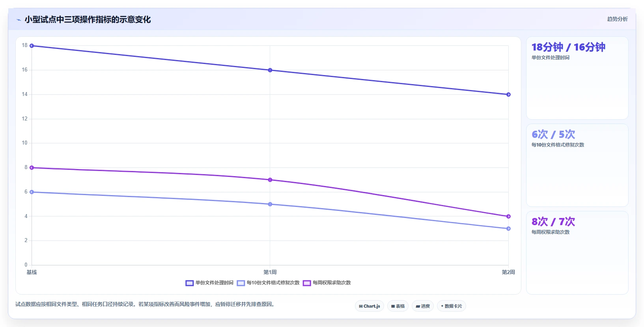Toggle 每10份文件格式修复次数 legend swatch
Image resolution: width=644 pixels, height=327 pixels.
tap(241, 283)
